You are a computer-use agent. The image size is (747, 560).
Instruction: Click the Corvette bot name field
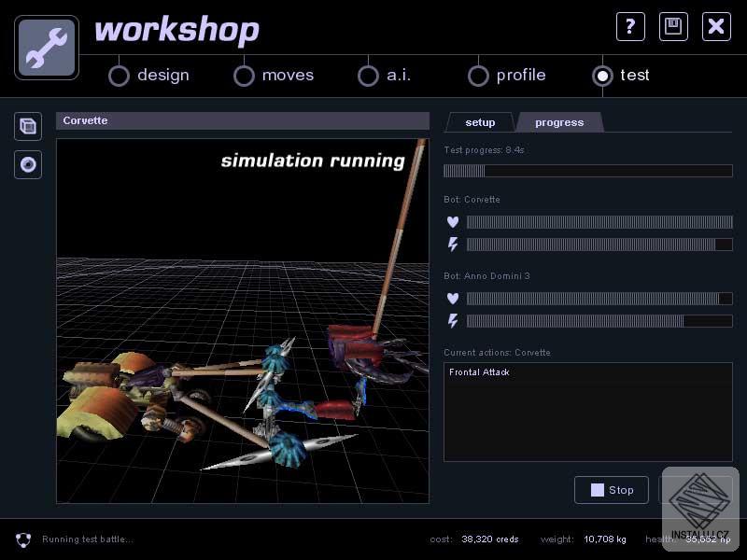243,121
